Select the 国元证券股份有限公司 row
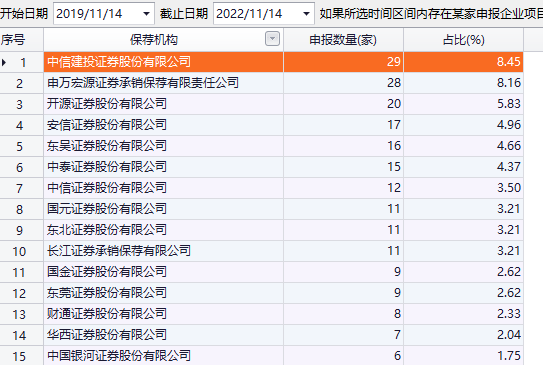 click(261, 209)
